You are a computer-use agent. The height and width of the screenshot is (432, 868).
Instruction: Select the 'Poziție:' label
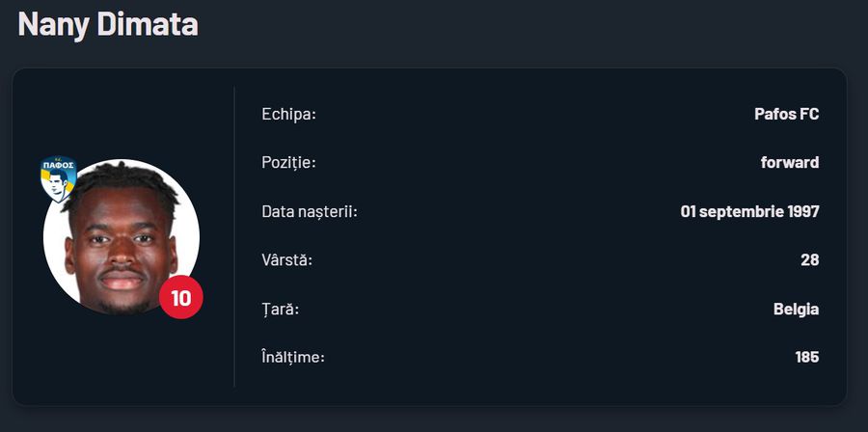[x=288, y=163]
